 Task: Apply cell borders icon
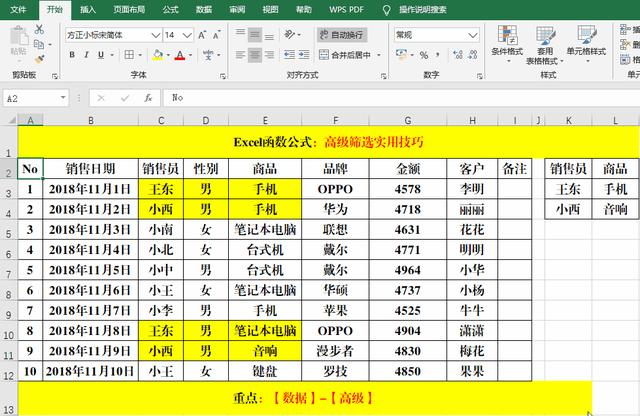129,55
